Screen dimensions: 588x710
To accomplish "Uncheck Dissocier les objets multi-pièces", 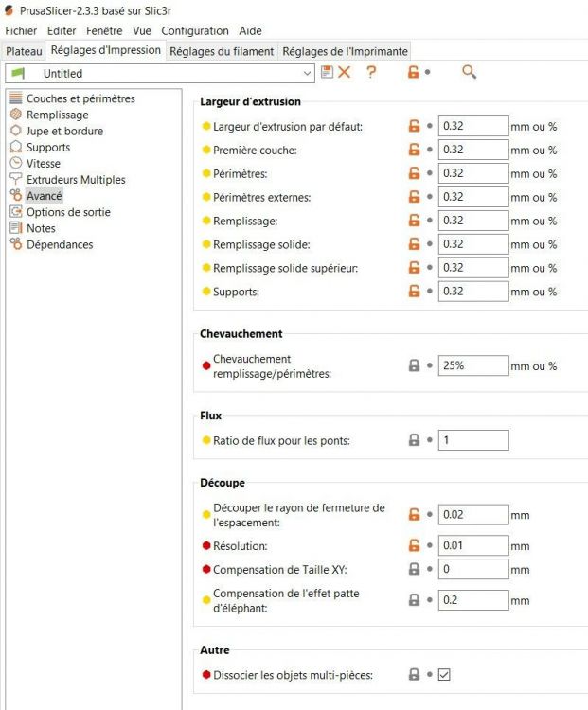I will [444, 675].
